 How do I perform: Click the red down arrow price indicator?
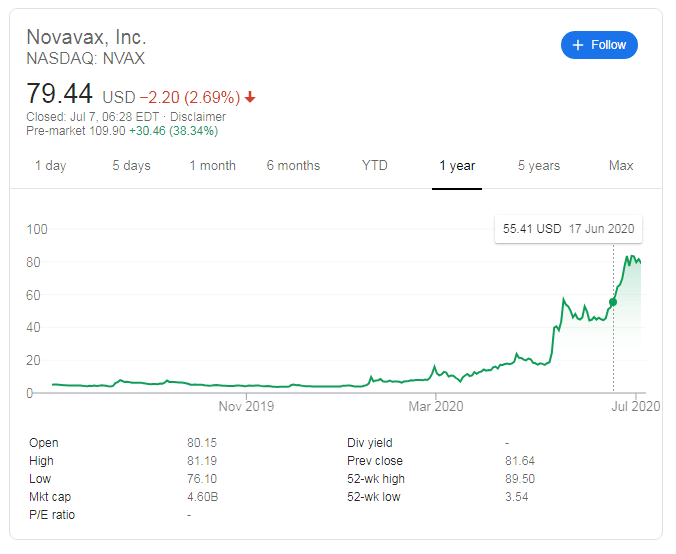point(250,97)
